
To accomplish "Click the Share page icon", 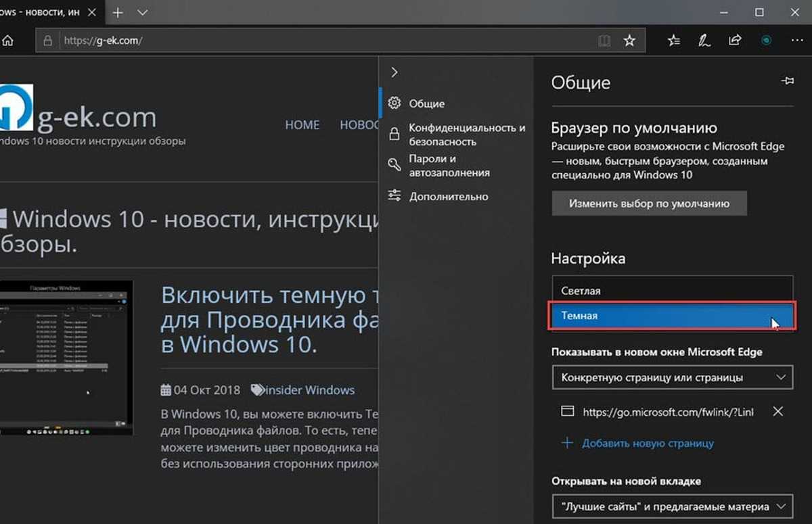I will [735, 41].
